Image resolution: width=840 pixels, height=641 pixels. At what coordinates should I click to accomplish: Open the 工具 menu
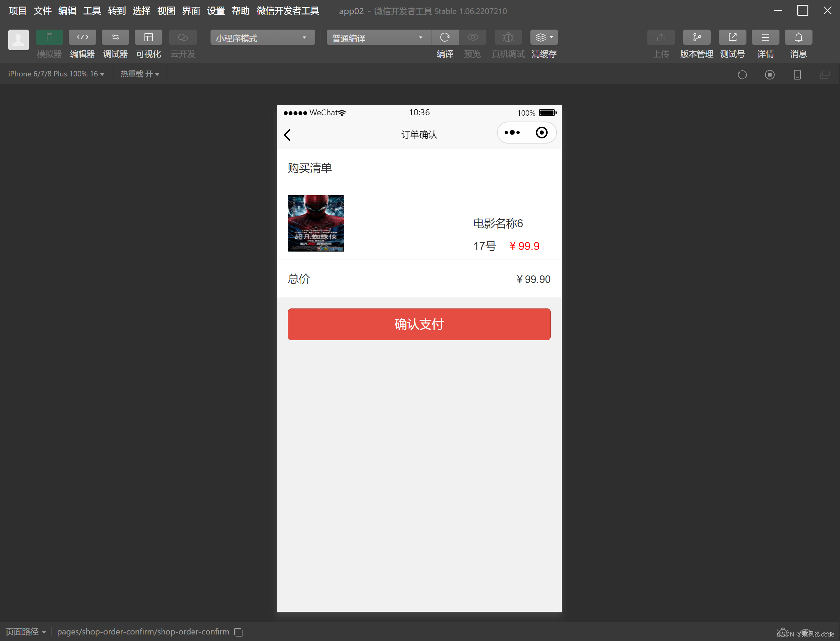pos(91,11)
